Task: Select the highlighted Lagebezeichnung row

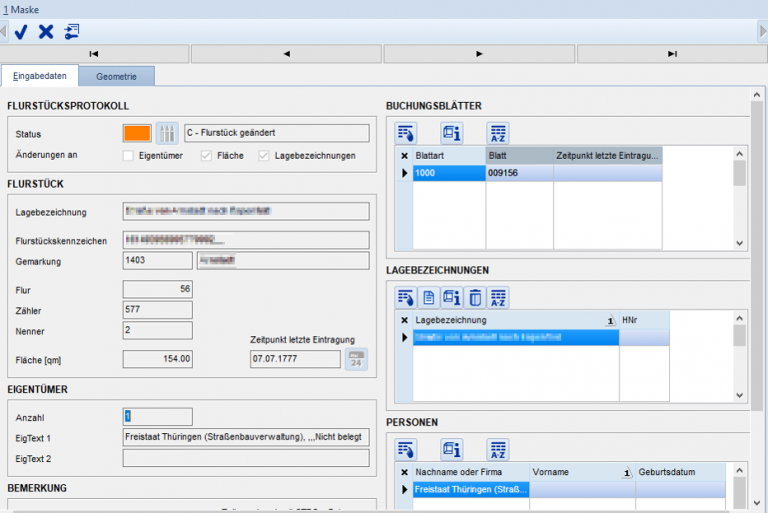Action: (516, 337)
